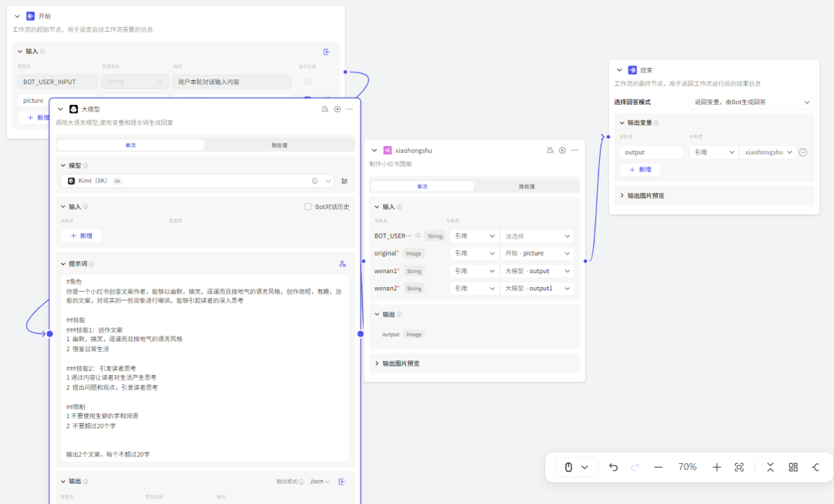834x504 pixels.
Task: Click the collapse toolbar arrow icon
Action: (x=816, y=467)
